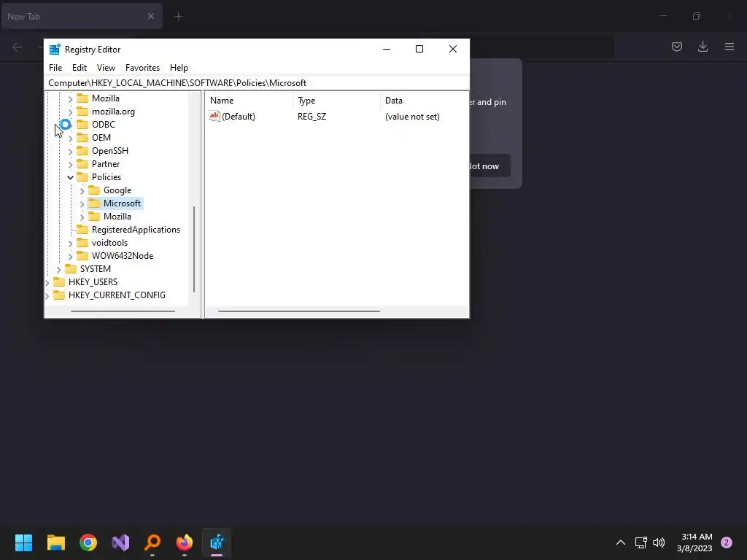
Task: Select the Policies folder icon
Action: 82,176
